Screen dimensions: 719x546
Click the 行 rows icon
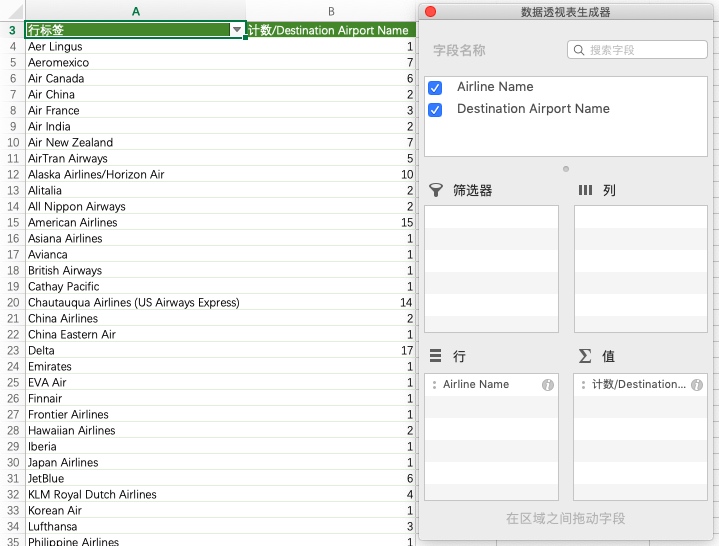coord(435,355)
